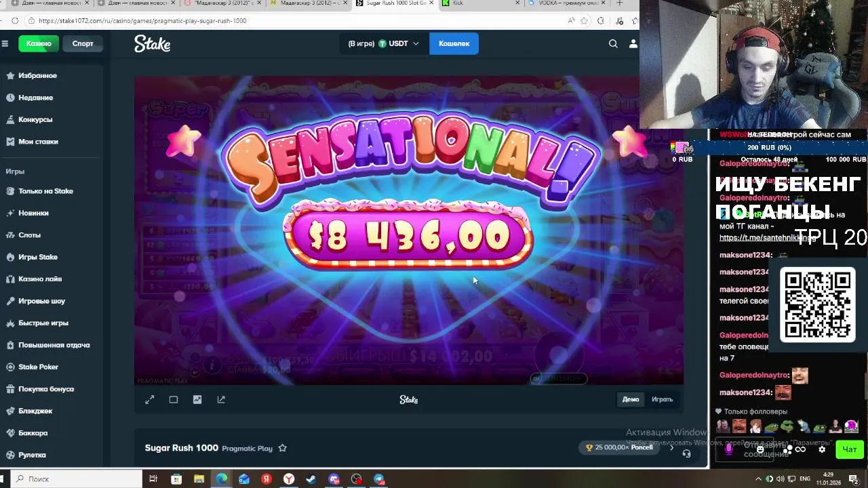Open Microsoft Edge from the taskbar

(222, 479)
